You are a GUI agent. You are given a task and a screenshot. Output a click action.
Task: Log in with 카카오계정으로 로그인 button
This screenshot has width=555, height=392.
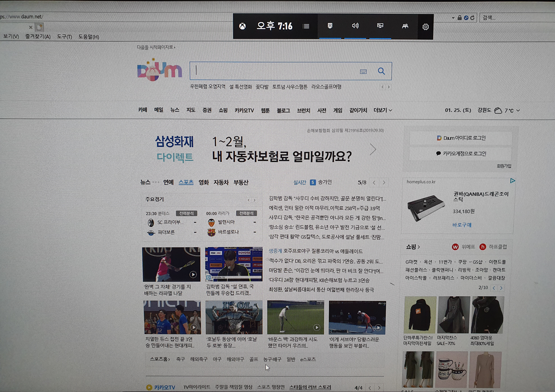click(461, 153)
